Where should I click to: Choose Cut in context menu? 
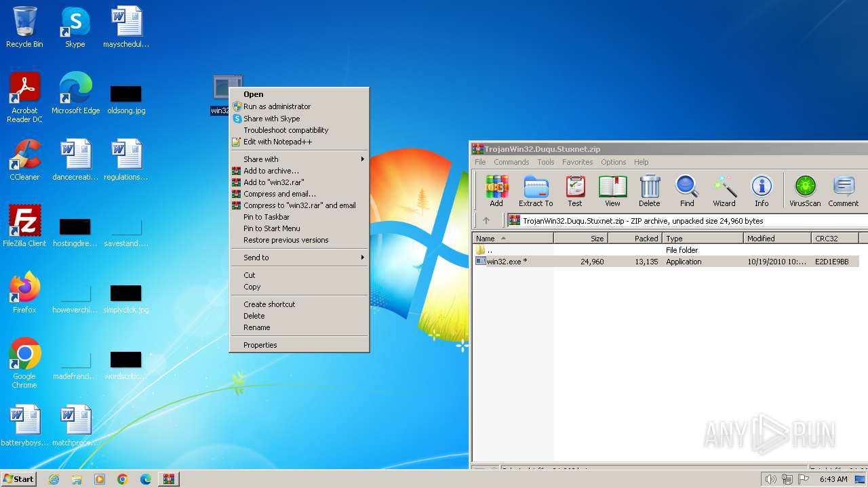coord(299,275)
